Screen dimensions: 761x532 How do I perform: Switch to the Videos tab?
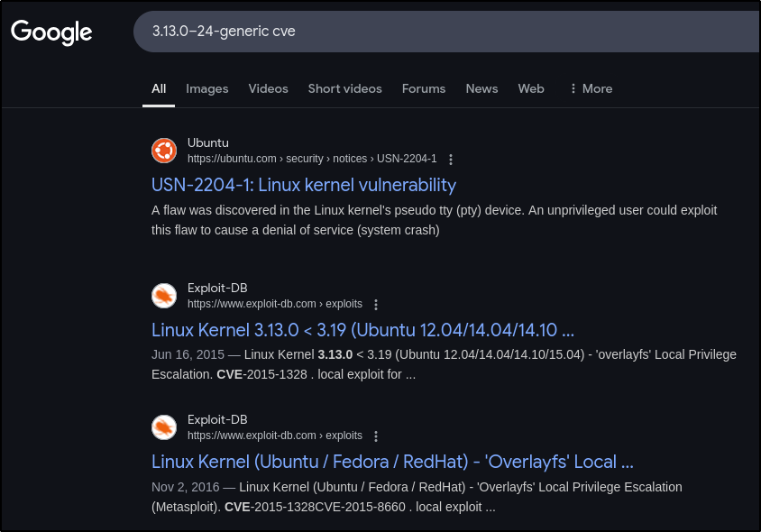[x=268, y=88]
